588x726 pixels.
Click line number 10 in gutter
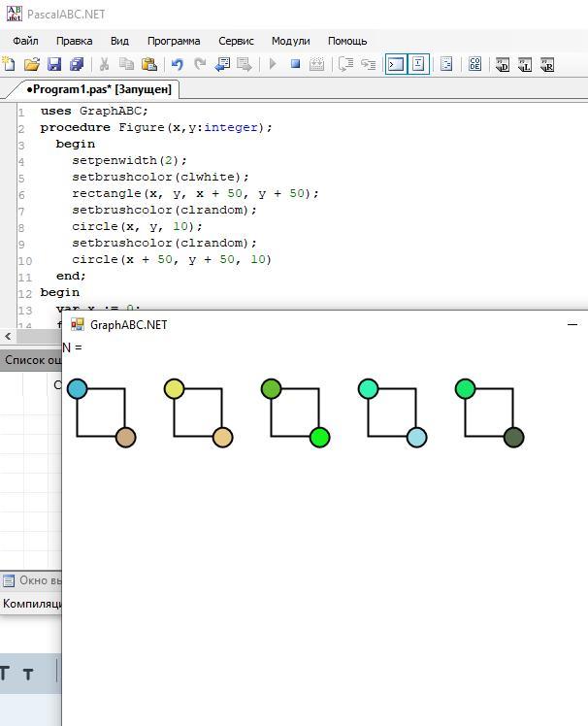(25, 261)
